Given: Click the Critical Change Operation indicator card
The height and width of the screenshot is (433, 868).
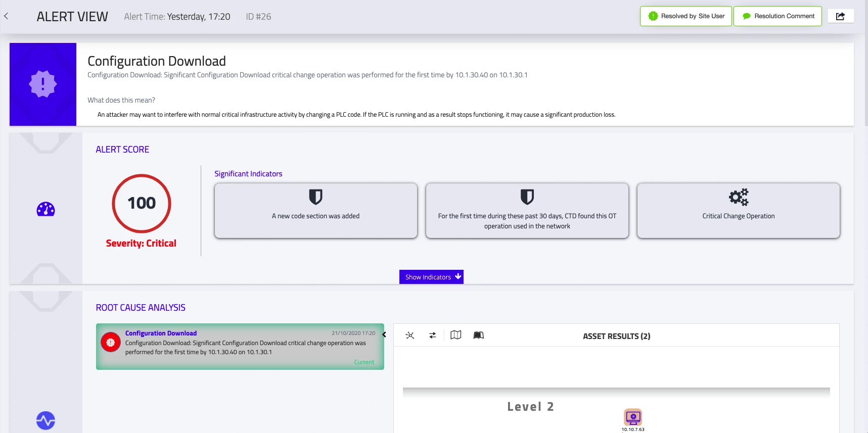Looking at the screenshot, I should click(738, 211).
